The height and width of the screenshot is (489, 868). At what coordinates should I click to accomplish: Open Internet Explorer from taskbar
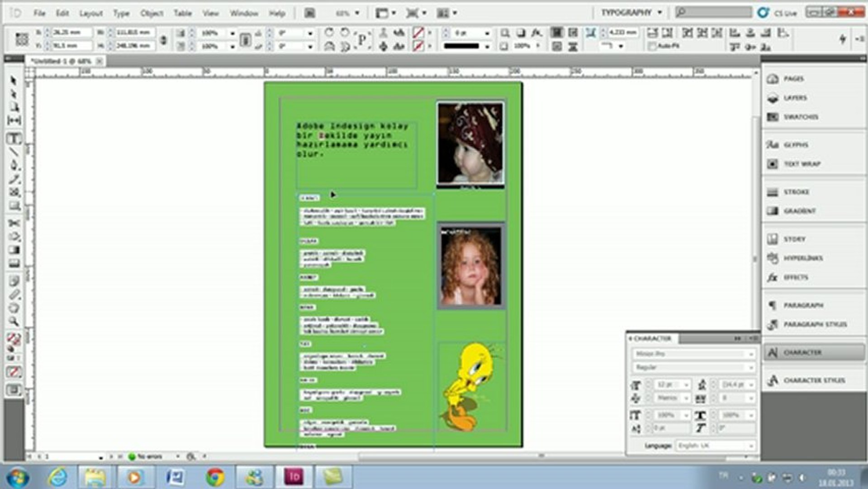[58, 477]
